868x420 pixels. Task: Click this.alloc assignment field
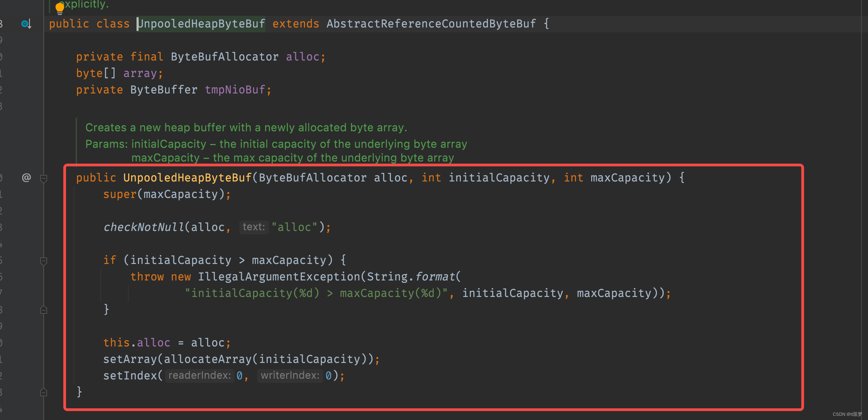[x=137, y=343]
